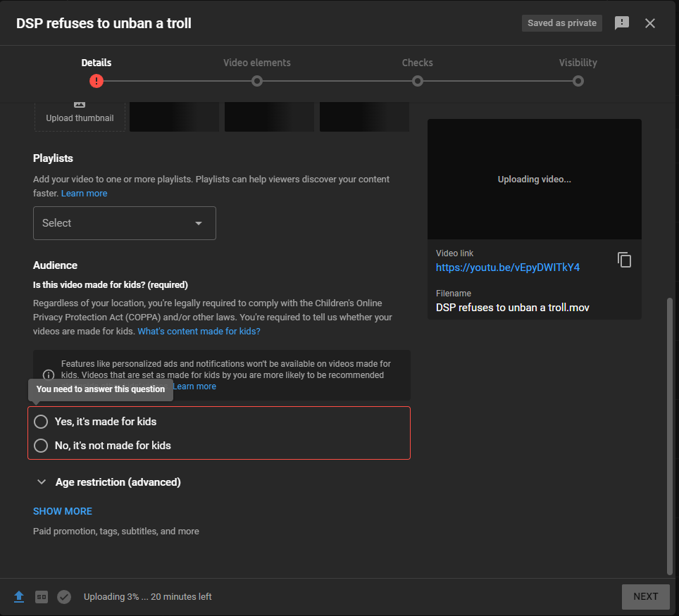Click the Playlists heading

tap(53, 158)
